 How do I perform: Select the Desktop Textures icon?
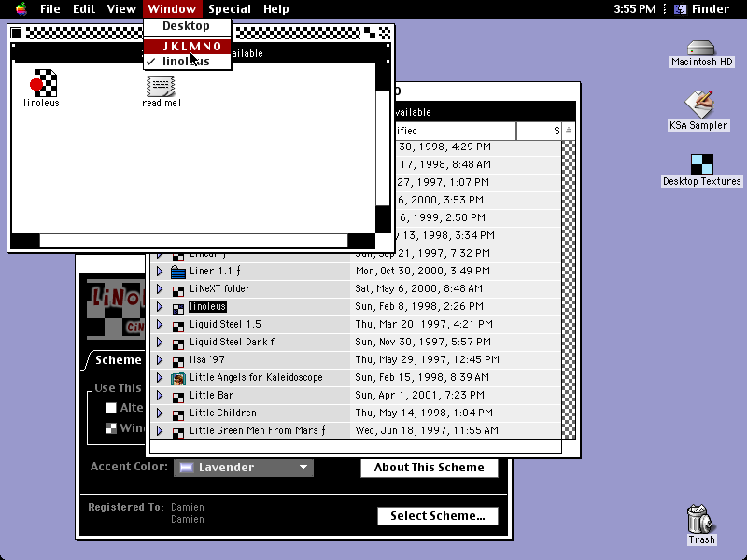coord(702,164)
